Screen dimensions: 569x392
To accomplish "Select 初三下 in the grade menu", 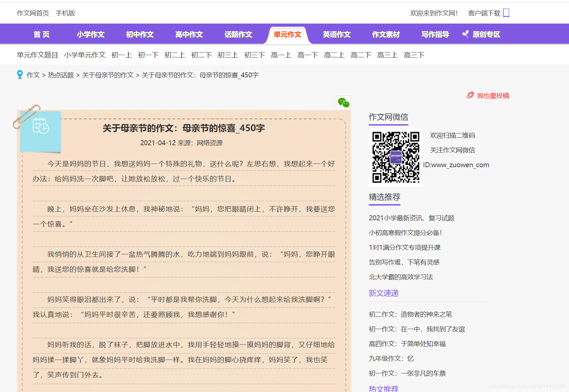I will click(x=255, y=55).
